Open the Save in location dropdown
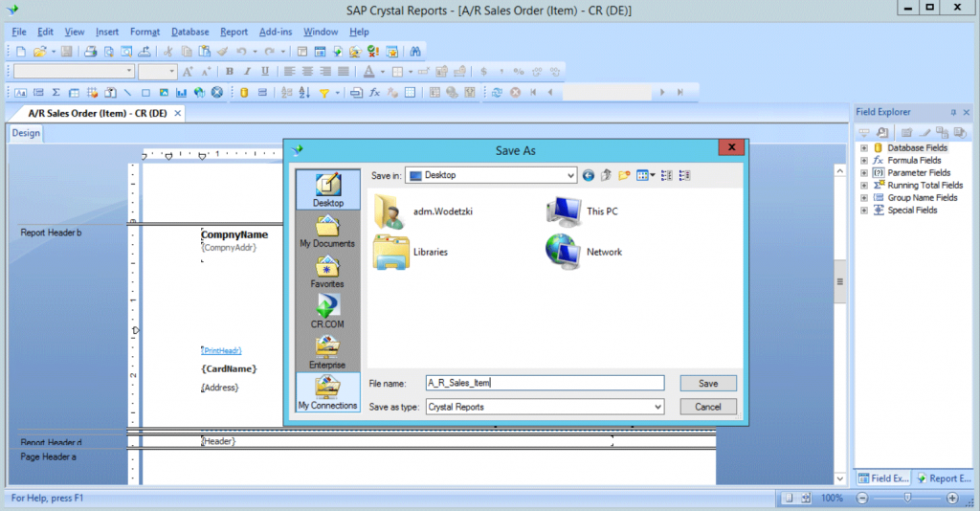 (570, 175)
